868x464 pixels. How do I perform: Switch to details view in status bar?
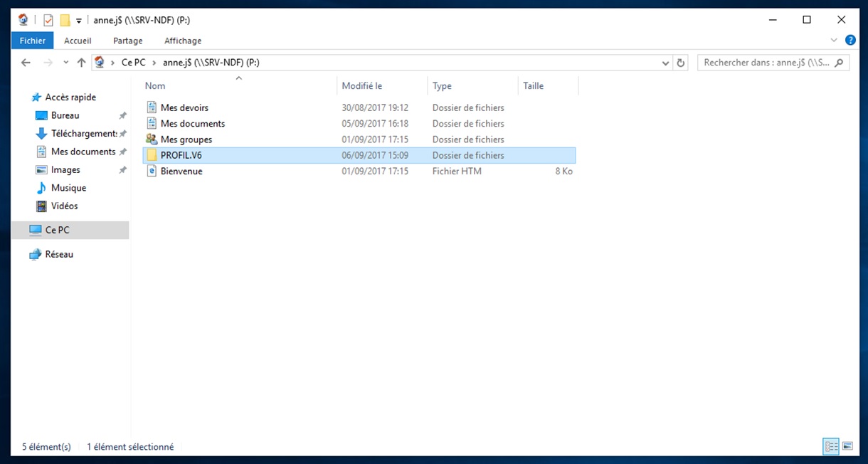830,446
